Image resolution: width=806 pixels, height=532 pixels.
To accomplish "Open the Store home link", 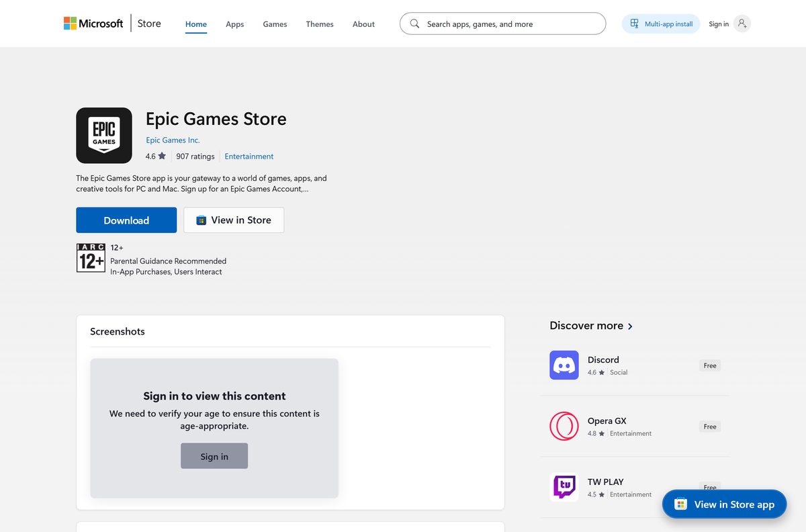I will point(149,24).
